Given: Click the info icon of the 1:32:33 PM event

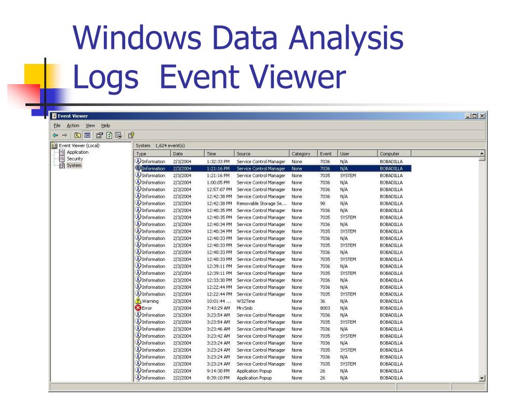Looking at the screenshot, I should click(x=138, y=161).
